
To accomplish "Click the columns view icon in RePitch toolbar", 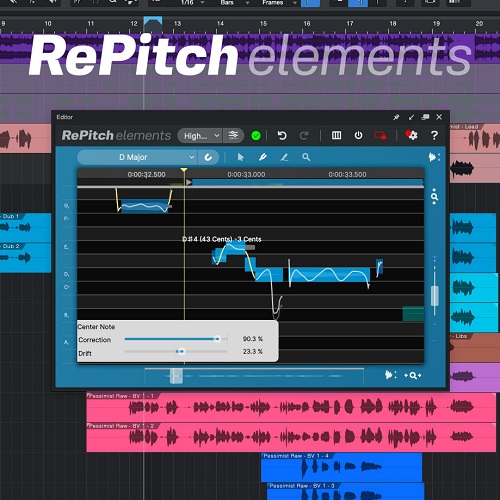I will click(x=336, y=135).
